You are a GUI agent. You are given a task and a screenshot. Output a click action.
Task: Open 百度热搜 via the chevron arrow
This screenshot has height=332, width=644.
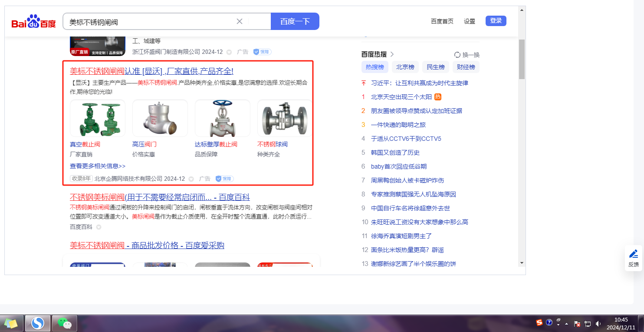coord(392,54)
